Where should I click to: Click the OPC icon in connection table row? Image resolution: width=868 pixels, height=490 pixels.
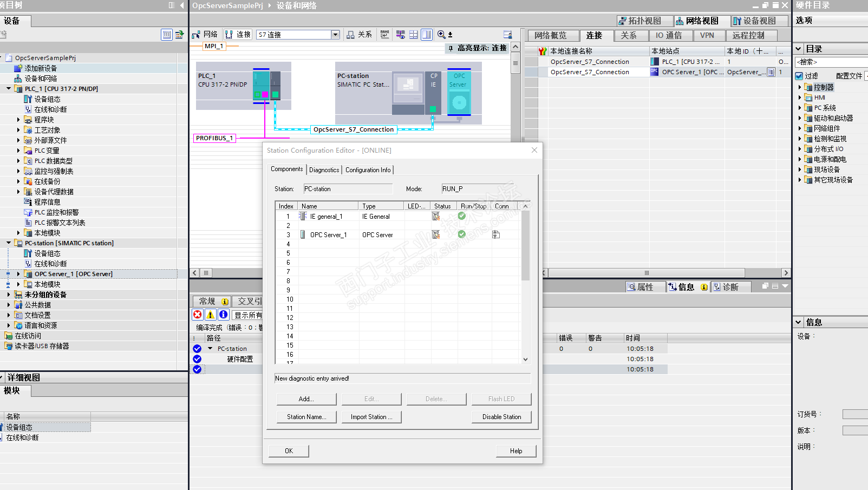click(655, 72)
